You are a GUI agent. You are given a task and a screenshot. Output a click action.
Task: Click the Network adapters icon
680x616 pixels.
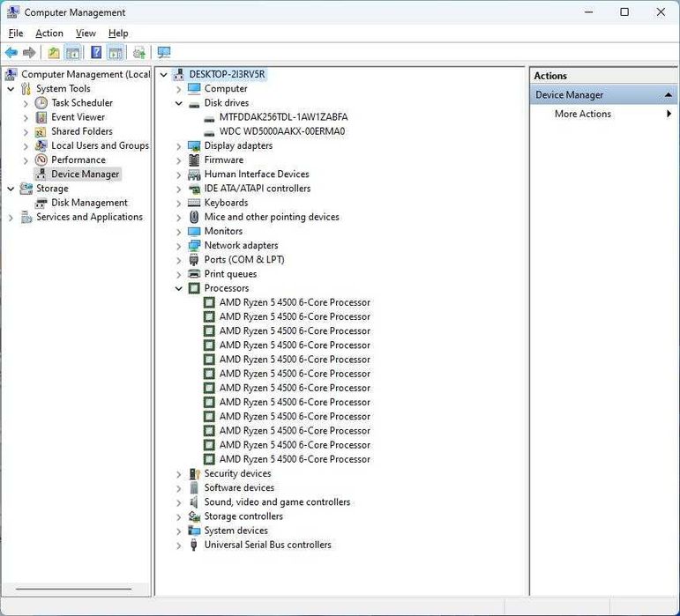[194, 246]
